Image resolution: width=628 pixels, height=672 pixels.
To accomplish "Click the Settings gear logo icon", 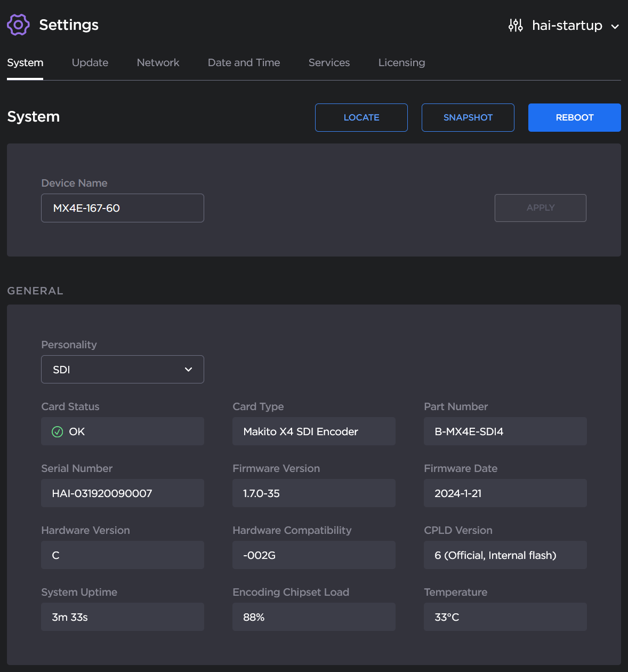I will click(x=18, y=25).
